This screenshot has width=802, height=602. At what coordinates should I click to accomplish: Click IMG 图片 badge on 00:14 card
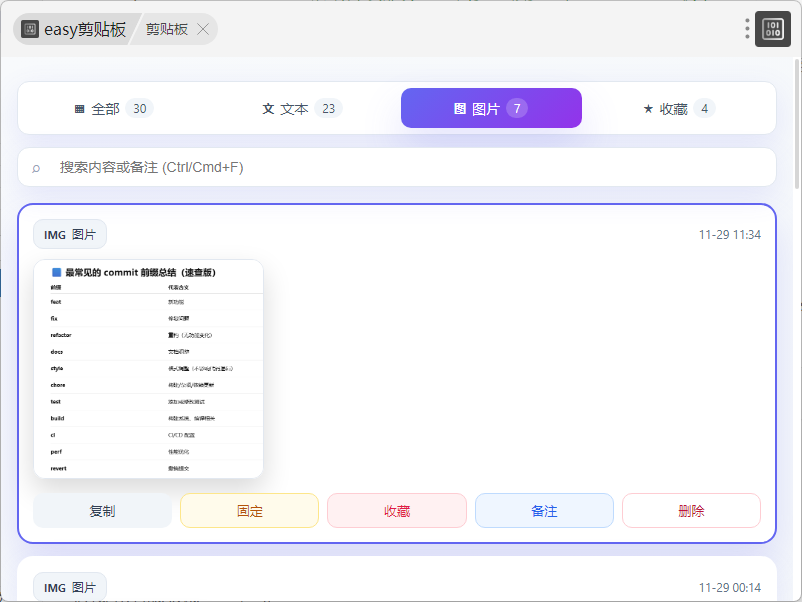pos(70,588)
